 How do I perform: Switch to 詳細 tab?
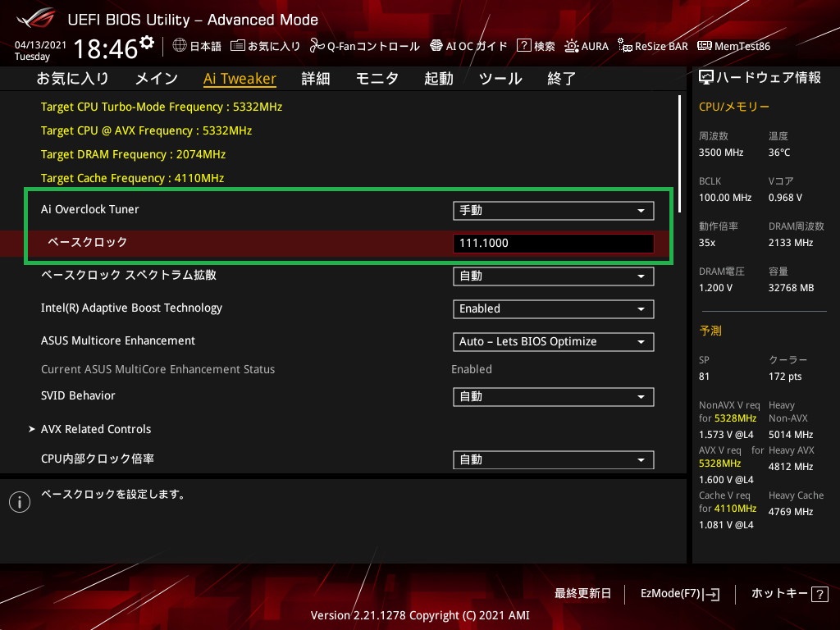(x=316, y=79)
